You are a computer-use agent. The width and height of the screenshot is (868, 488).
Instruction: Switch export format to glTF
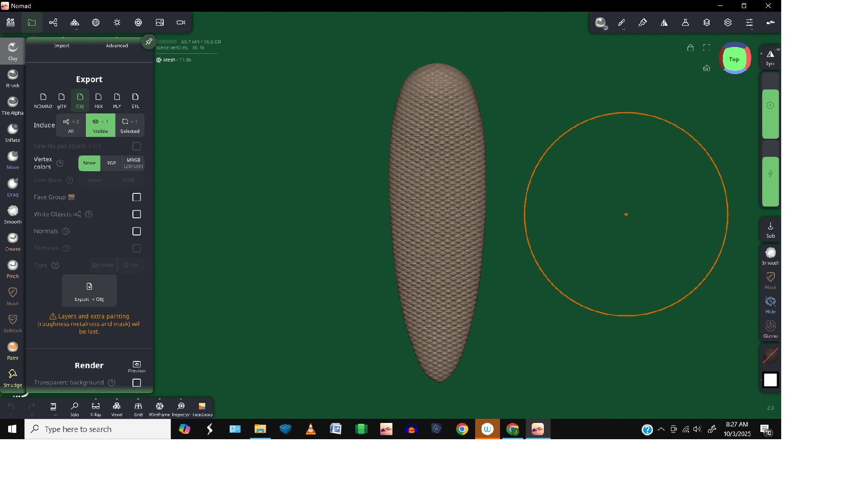tap(61, 100)
